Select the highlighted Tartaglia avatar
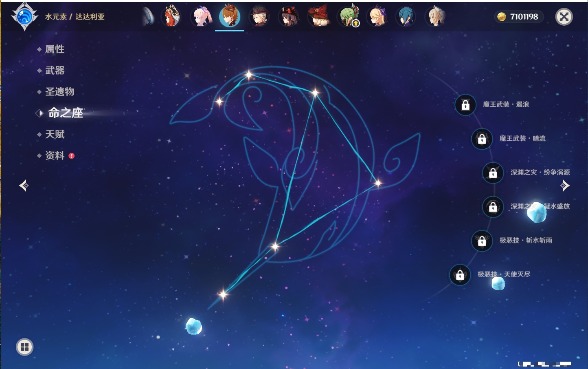588x369 pixels. coord(230,17)
